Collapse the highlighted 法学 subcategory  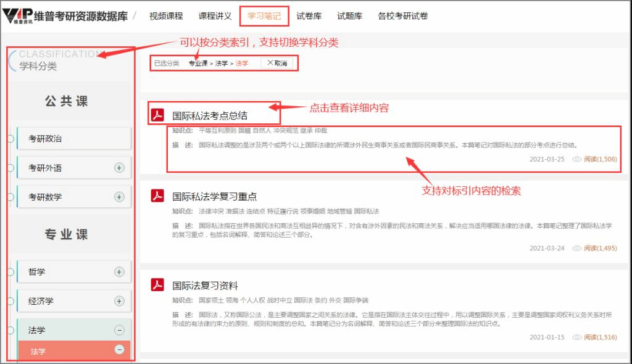coord(120,350)
